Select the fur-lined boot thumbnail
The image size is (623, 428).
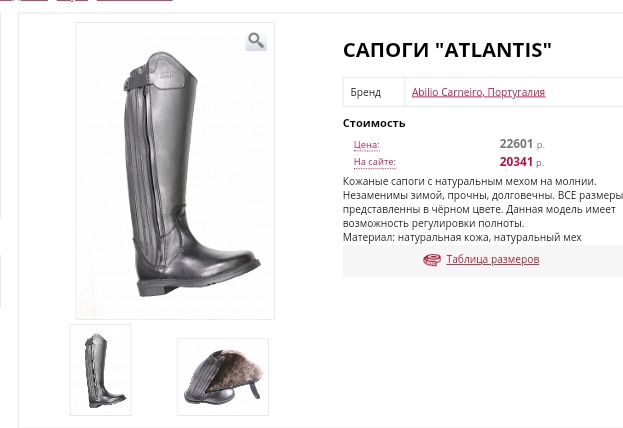222,376
